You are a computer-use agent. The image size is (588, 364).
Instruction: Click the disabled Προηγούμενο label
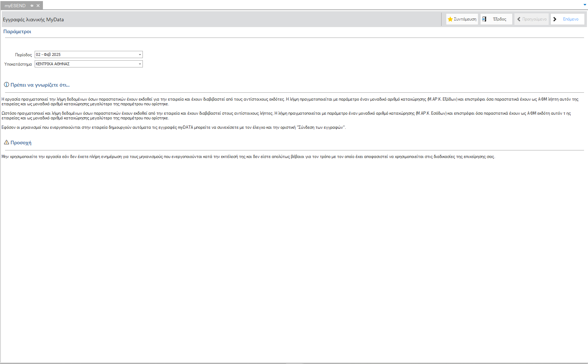(534, 19)
